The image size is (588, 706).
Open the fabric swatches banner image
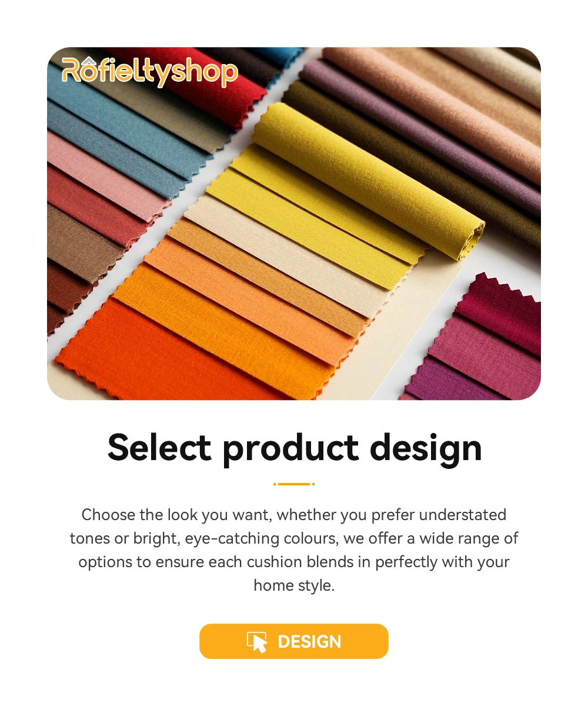294,224
